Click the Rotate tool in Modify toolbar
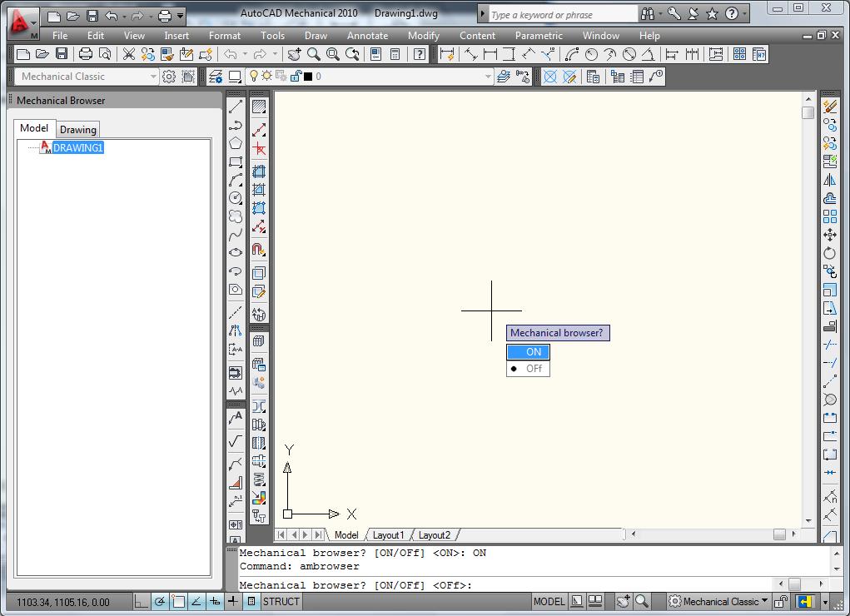The width and height of the screenshot is (850, 616). pyautogui.click(x=829, y=253)
